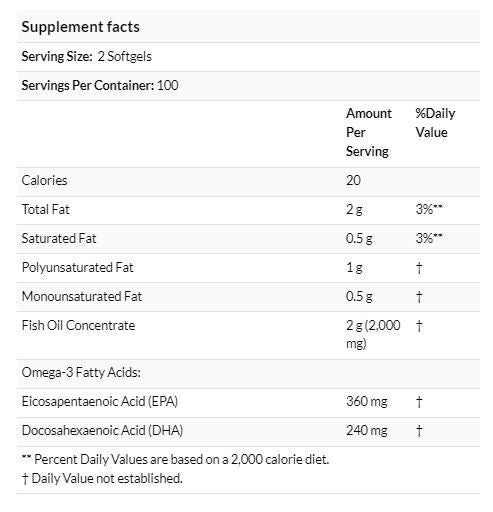Select the Saturated Fat row label
493x512 pixels.
tap(59, 239)
